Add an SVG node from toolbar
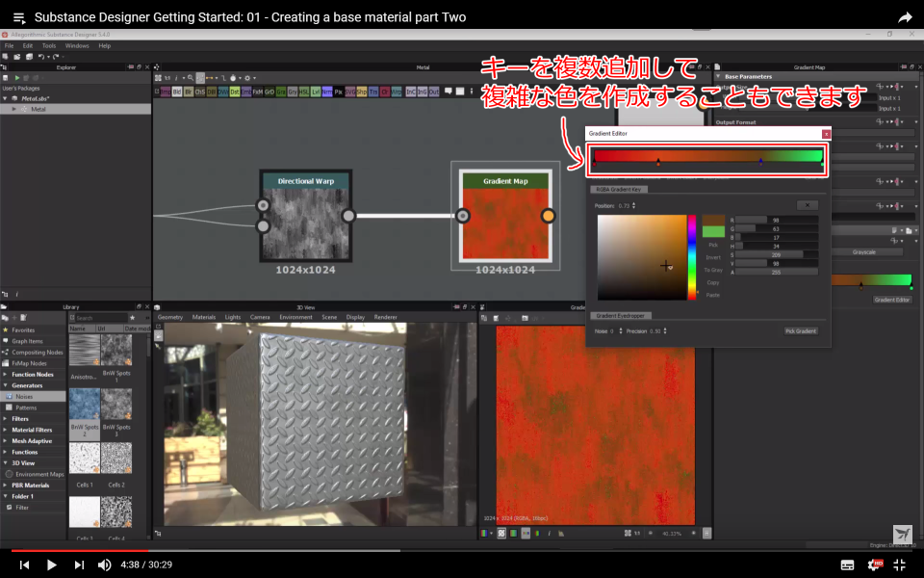This screenshot has height=578, width=924. [350, 92]
